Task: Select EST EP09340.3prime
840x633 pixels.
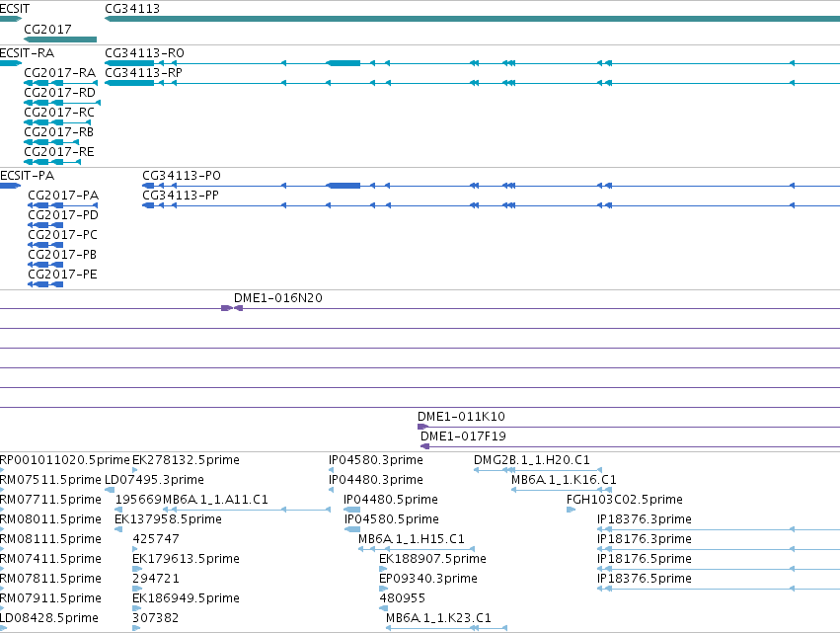Action: (428, 579)
